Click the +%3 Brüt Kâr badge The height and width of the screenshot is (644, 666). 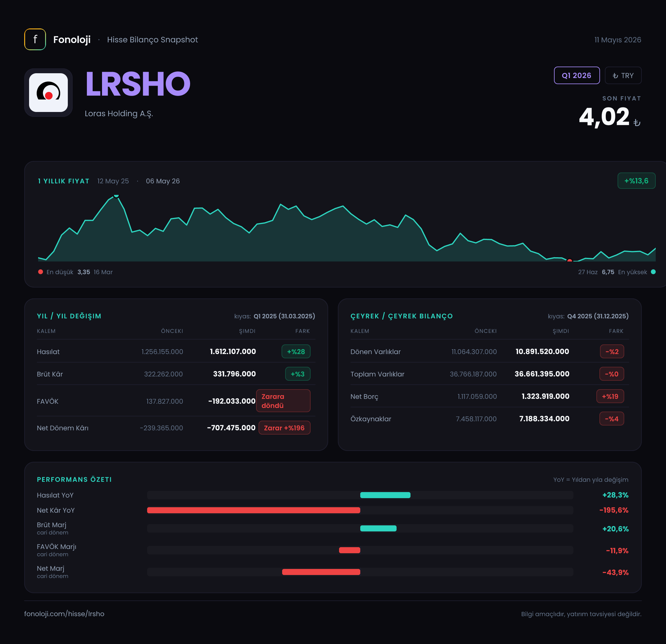pyautogui.click(x=298, y=374)
